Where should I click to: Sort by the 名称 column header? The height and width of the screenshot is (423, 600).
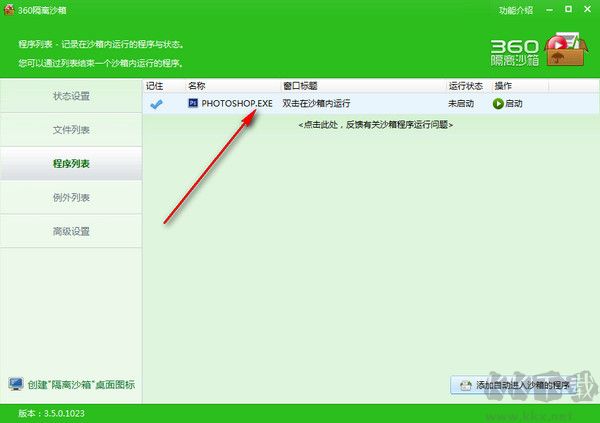tap(232, 86)
